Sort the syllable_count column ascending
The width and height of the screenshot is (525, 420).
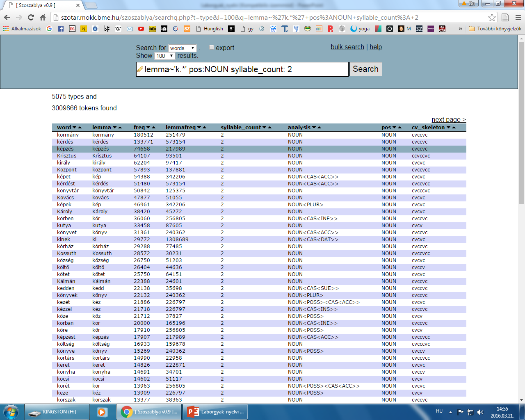pyautogui.click(x=269, y=128)
